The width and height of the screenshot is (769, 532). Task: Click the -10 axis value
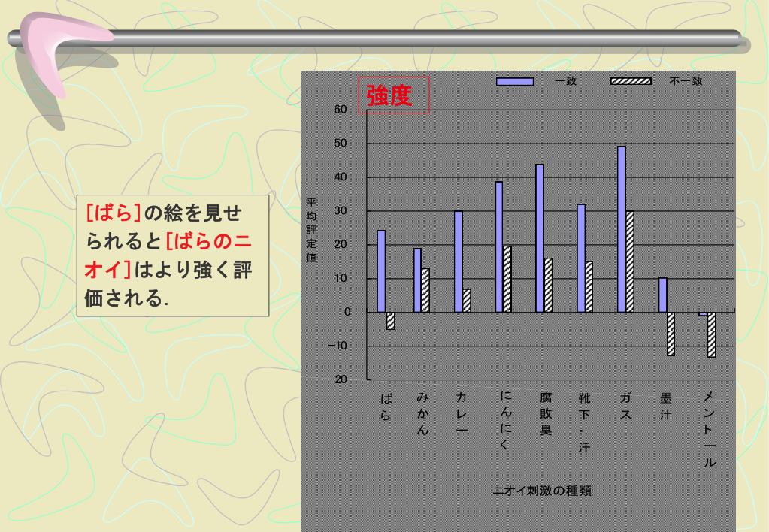pos(338,346)
